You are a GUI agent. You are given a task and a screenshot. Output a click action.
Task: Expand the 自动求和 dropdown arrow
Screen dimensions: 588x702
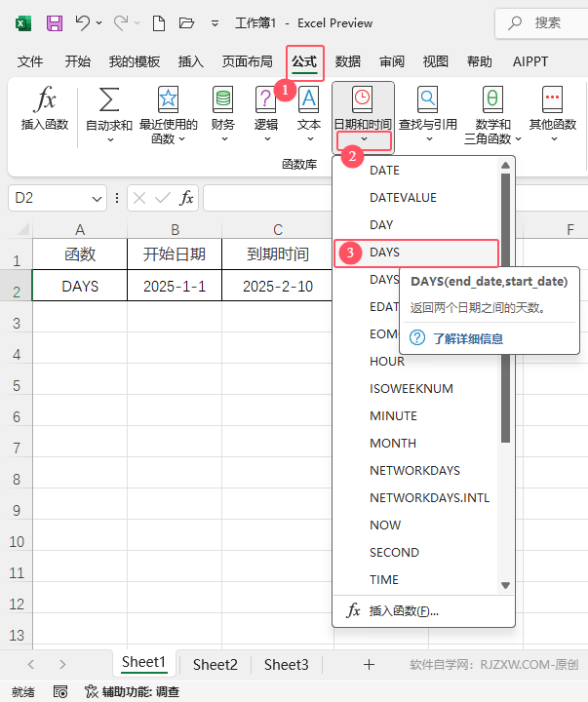click(110, 140)
